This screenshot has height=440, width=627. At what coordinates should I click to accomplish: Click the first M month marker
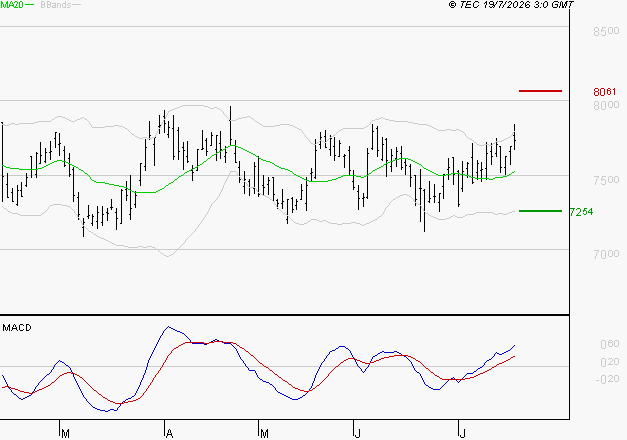(66, 434)
